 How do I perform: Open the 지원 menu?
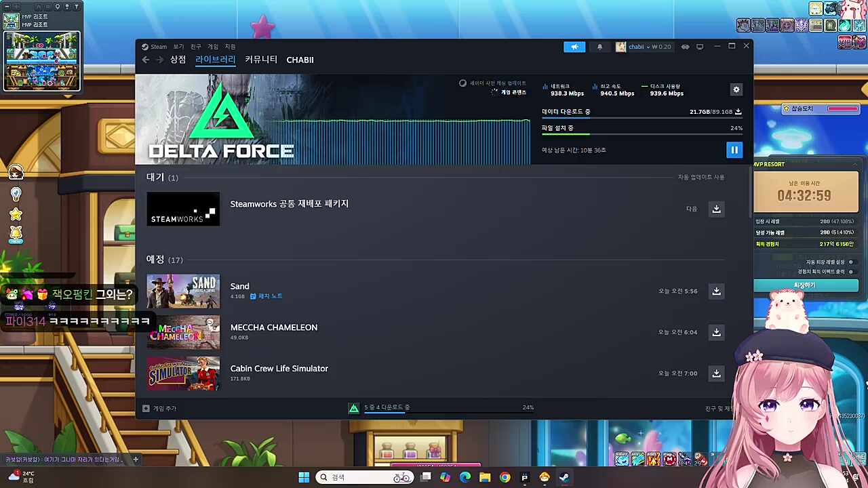pyautogui.click(x=231, y=47)
